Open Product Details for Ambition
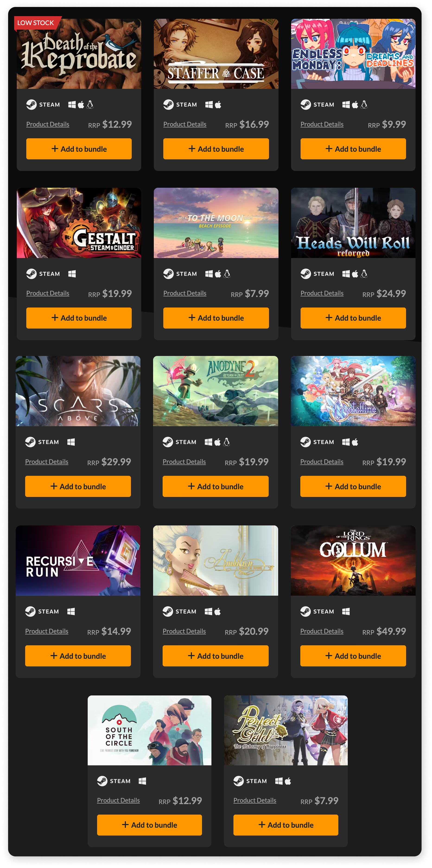 click(x=184, y=631)
